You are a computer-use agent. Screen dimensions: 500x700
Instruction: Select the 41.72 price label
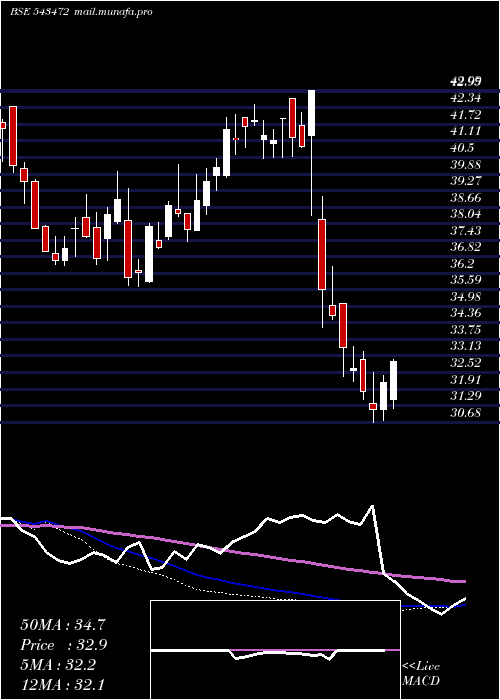coord(466,115)
